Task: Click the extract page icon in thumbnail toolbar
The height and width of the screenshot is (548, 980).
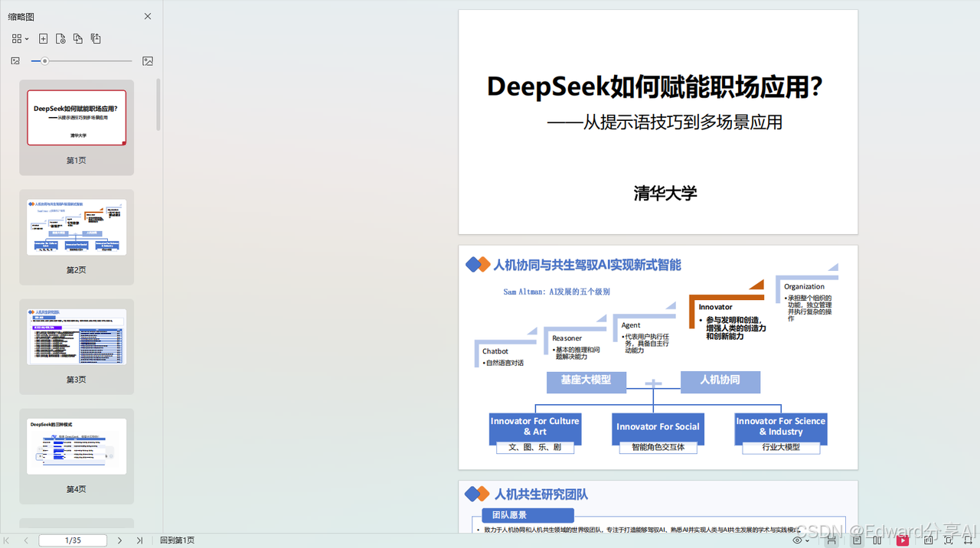Action: [60, 38]
